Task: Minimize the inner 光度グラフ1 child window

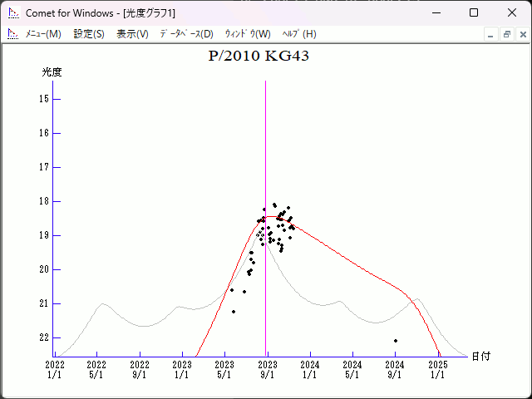Action: 490,34
